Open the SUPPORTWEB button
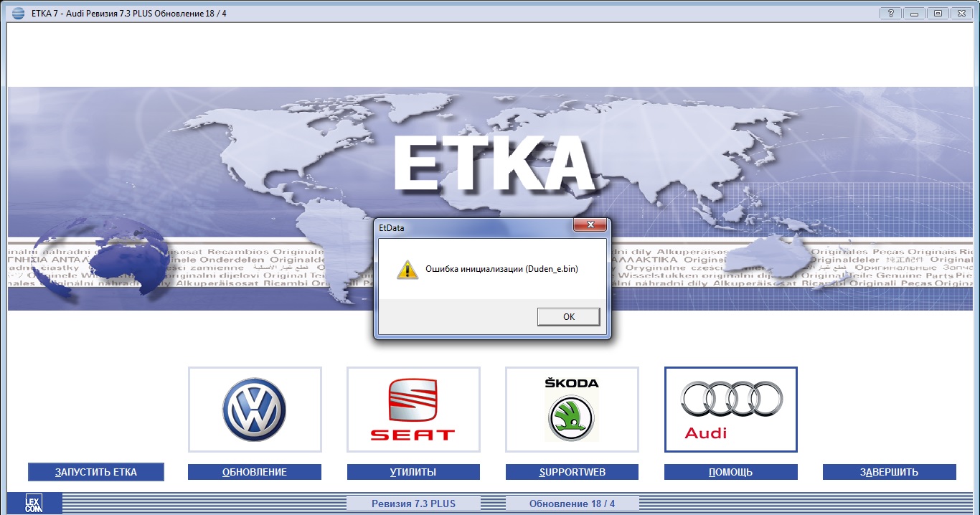This screenshot has width=980, height=515. [572, 472]
